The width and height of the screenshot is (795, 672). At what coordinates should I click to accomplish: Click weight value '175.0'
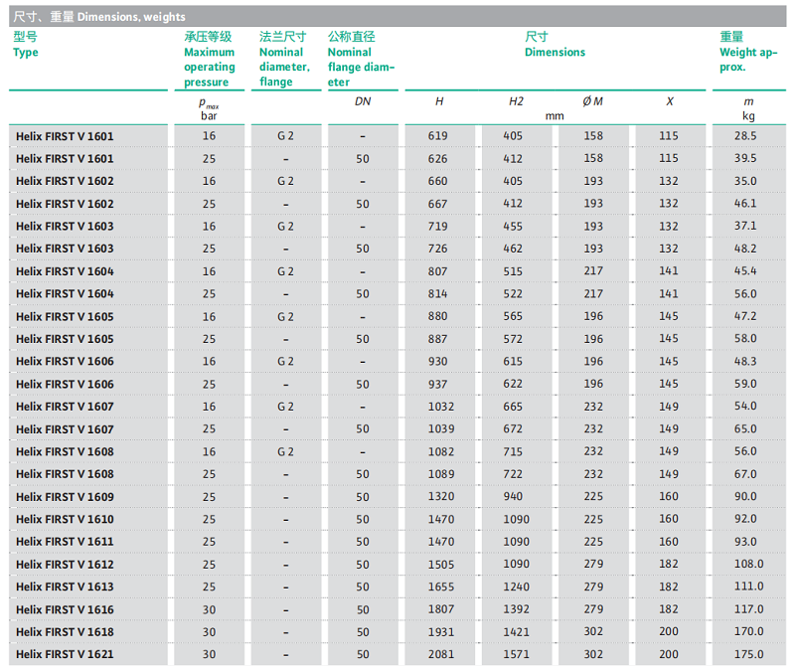click(x=749, y=654)
